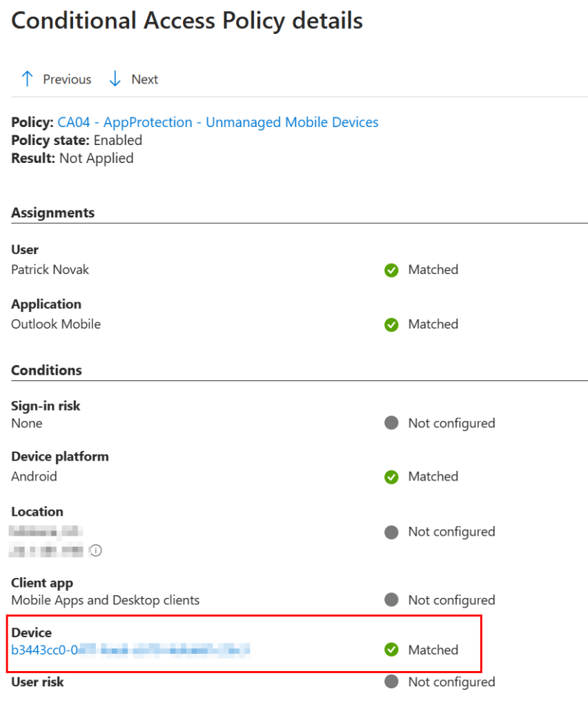Click the grey status icon for Location
588x707 pixels.
[x=391, y=532]
